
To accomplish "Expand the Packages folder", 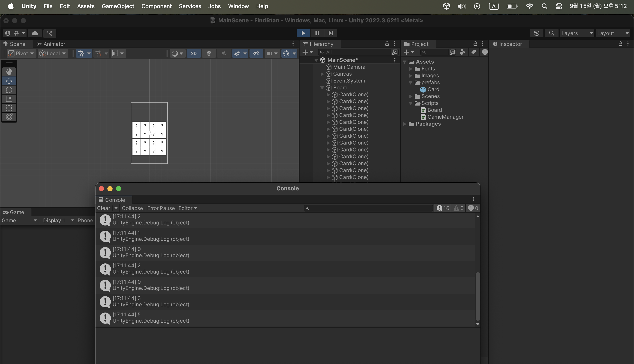I will pos(405,124).
